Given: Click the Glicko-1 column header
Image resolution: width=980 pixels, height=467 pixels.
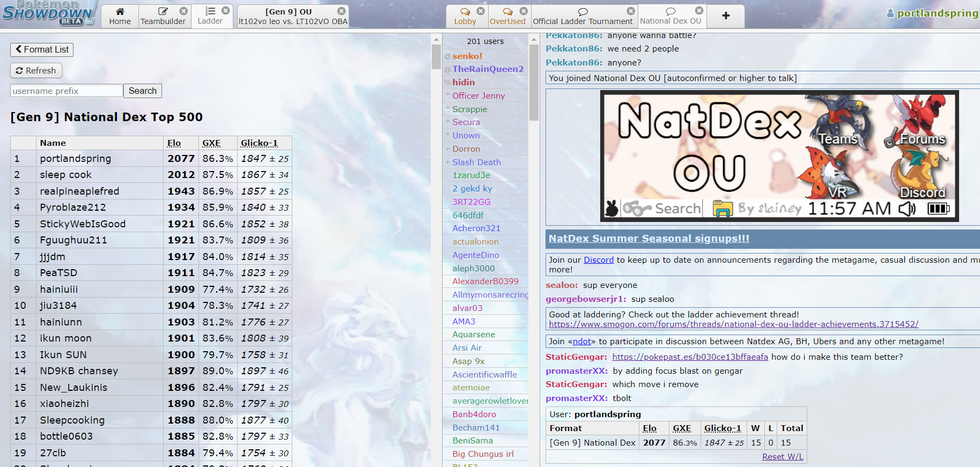Looking at the screenshot, I should click(x=259, y=143).
